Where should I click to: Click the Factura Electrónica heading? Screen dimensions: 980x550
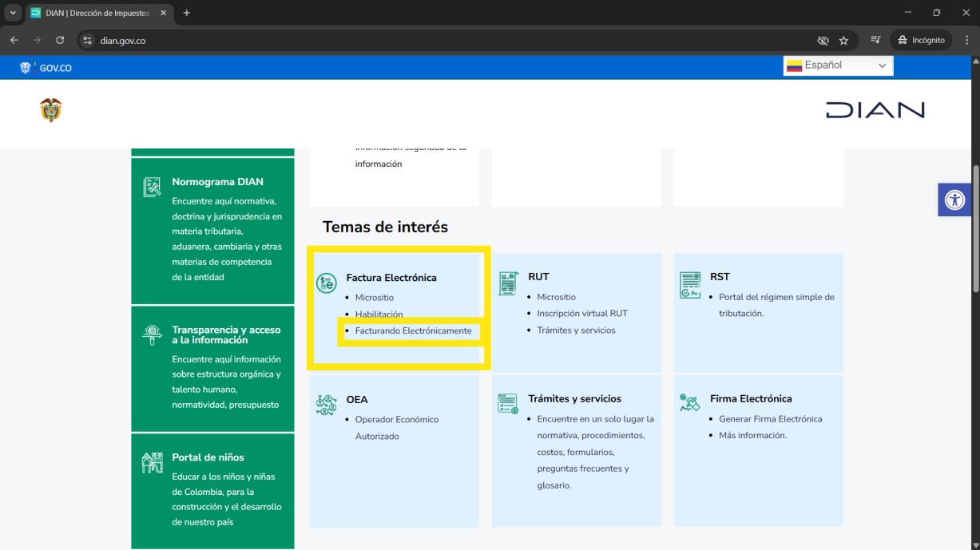pyautogui.click(x=391, y=278)
